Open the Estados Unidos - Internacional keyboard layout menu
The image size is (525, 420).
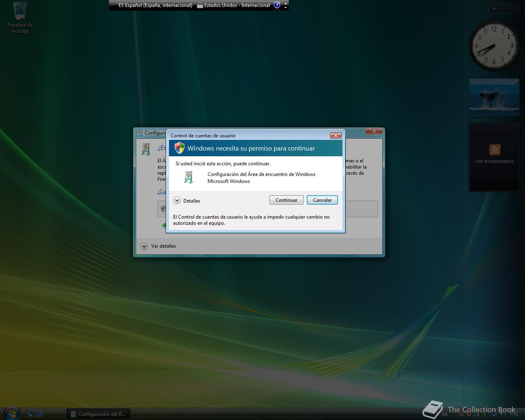tap(233, 5)
